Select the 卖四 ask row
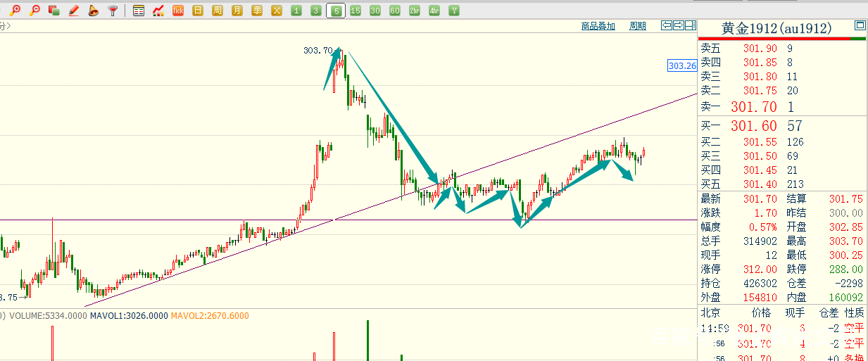Viewport: 868px width, 361px height. (782, 63)
